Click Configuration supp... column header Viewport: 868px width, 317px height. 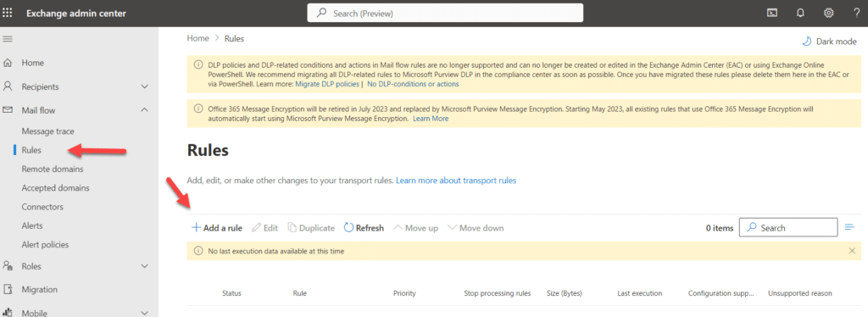pos(721,293)
